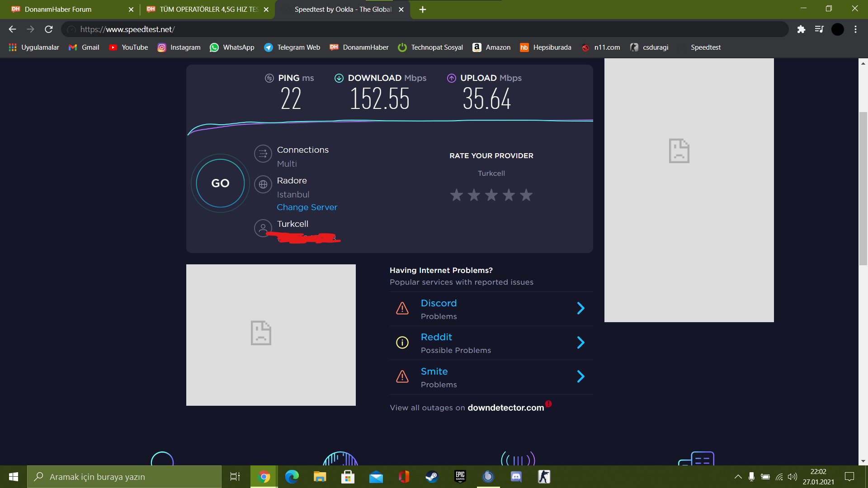Open the Smite outage link

coord(434,371)
